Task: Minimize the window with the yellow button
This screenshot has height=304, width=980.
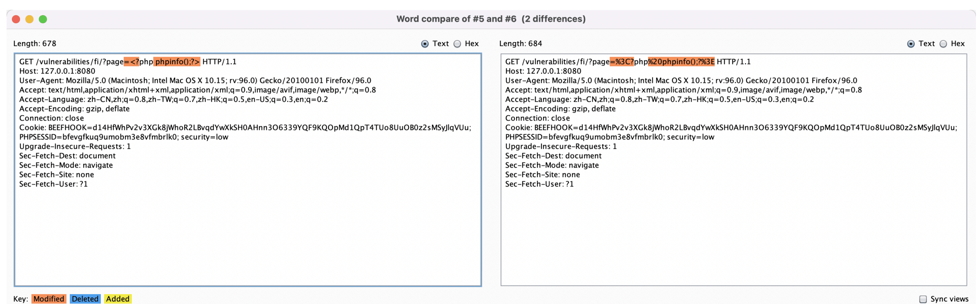Action: [29, 19]
